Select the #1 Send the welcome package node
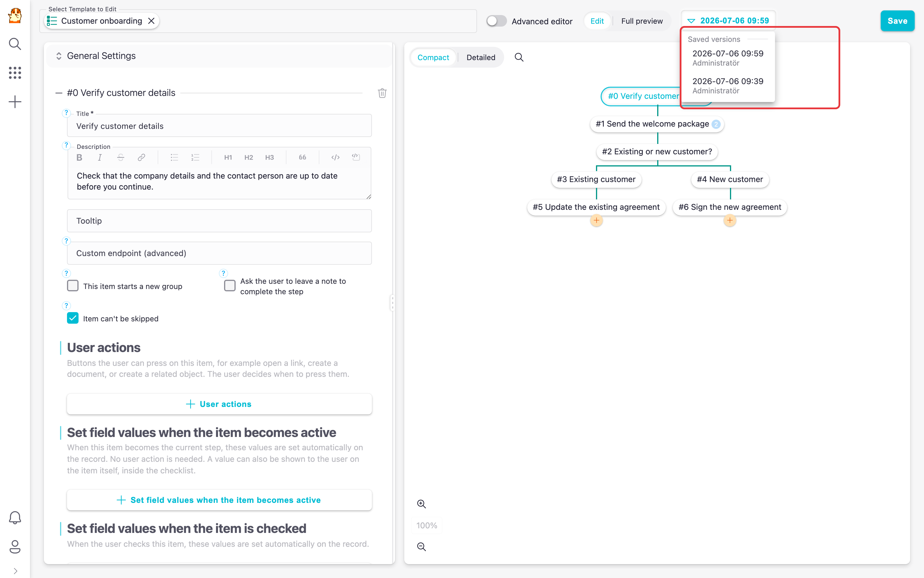This screenshot has width=924, height=578. (x=657, y=124)
